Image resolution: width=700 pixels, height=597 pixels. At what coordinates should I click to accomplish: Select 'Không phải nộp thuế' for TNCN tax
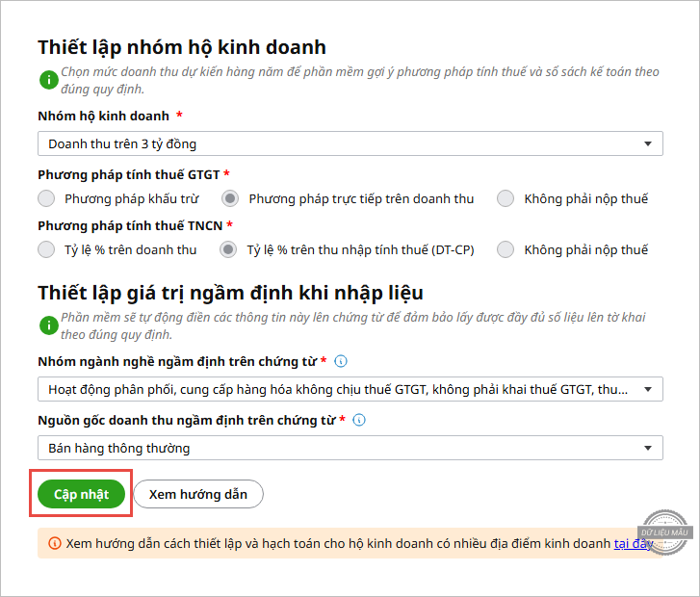coord(506,249)
